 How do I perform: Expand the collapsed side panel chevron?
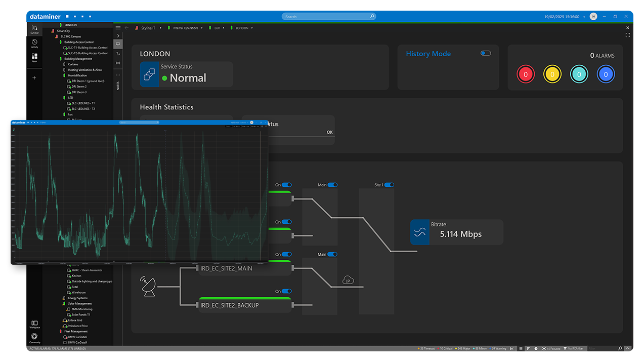(x=118, y=36)
